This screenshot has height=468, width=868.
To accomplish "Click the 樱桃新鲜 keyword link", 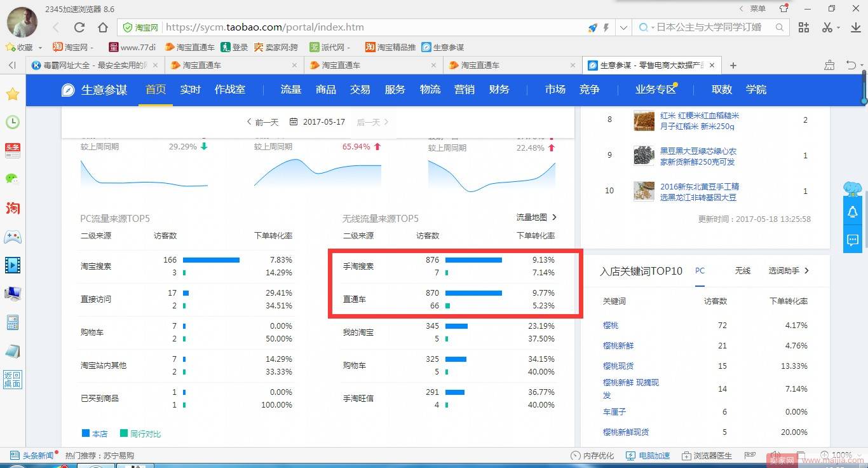I will 618,346.
